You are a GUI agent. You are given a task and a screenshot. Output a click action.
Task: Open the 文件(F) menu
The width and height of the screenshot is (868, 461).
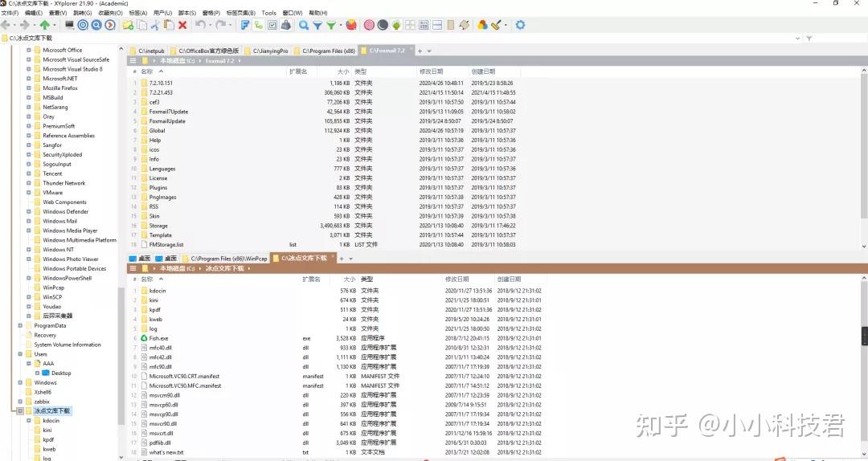pyautogui.click(x=10, y=13)
